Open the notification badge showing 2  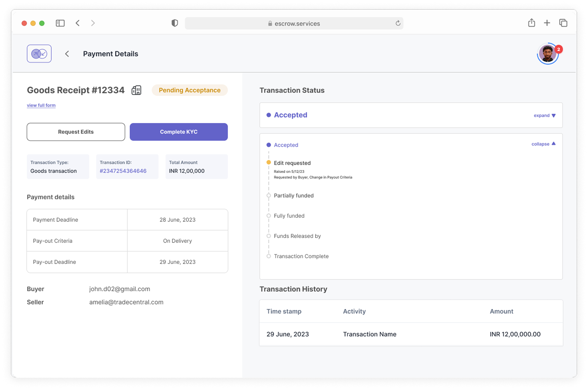pyautogui.click(x=558, y=49)
